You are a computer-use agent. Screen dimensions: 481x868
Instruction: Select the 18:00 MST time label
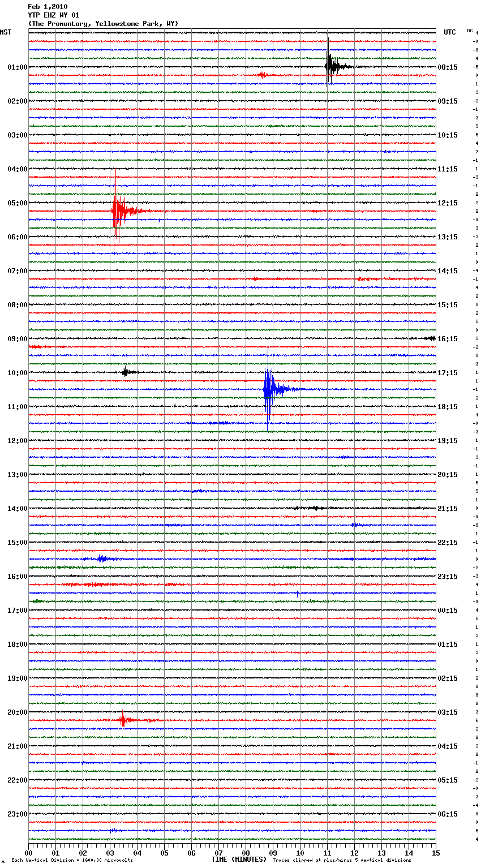click(18, 644)
